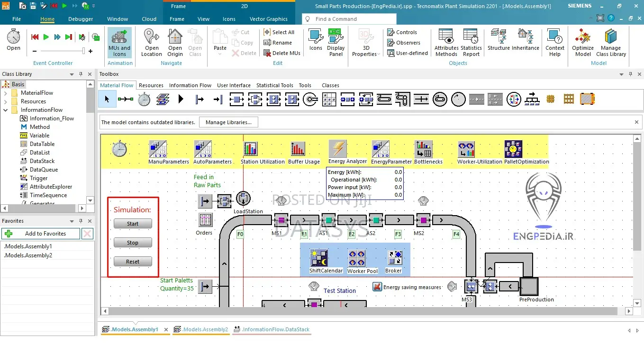Open Class Library panel options dropdown
644x345 pixels.
click(x=72, y=74)
